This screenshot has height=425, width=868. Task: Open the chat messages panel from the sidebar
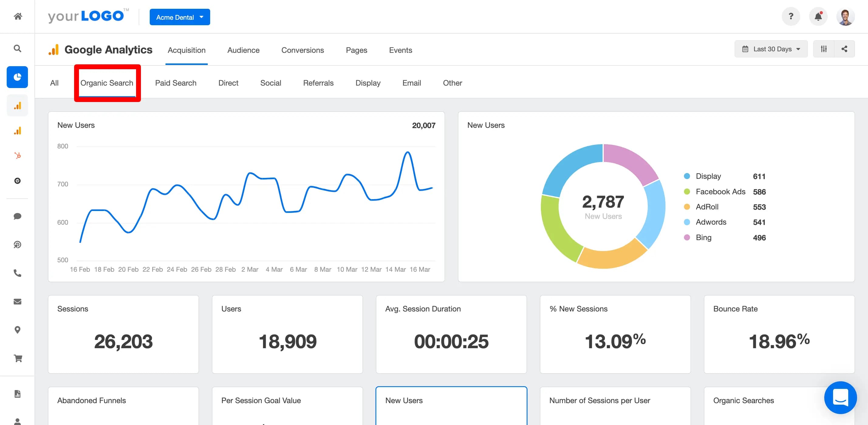(x=17, y=216)
